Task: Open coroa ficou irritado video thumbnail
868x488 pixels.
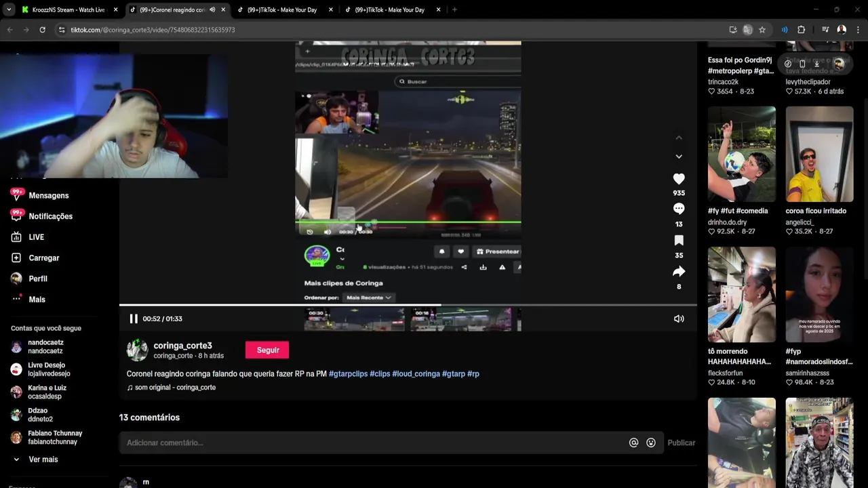Action: [x=819, y=154]
